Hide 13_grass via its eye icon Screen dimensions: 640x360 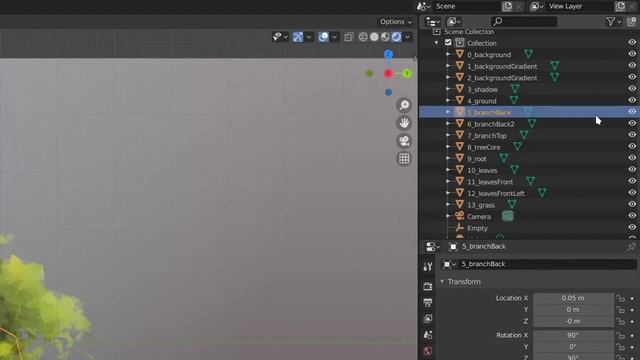632,204
